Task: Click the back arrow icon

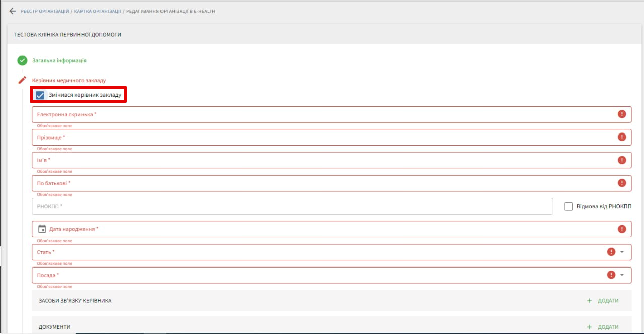Action: 13,11
